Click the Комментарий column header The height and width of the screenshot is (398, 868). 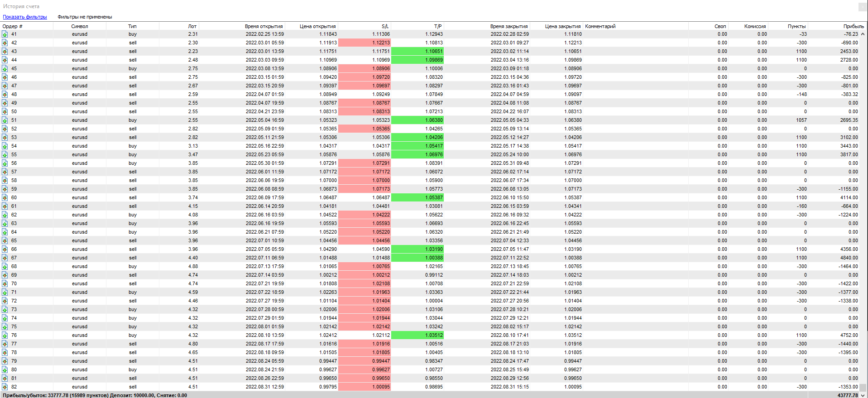pos(600,26)
